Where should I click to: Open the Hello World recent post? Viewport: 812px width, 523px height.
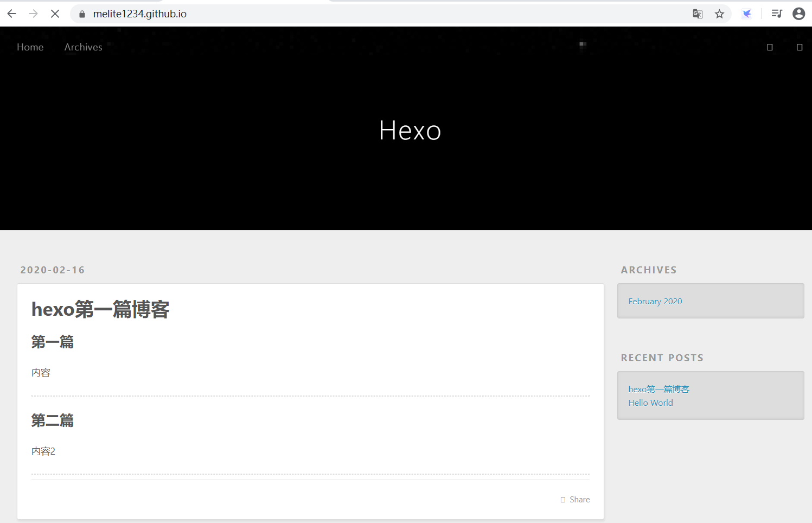(x=651, y=403)
